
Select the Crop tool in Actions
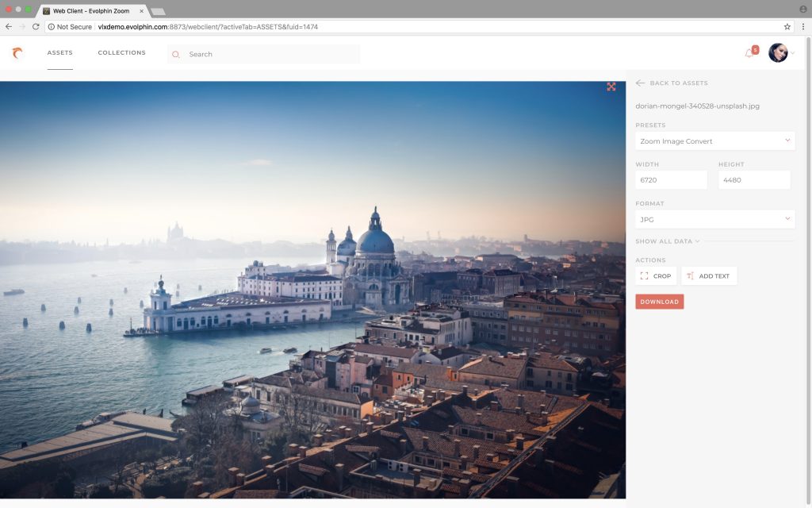pos(657,275)
